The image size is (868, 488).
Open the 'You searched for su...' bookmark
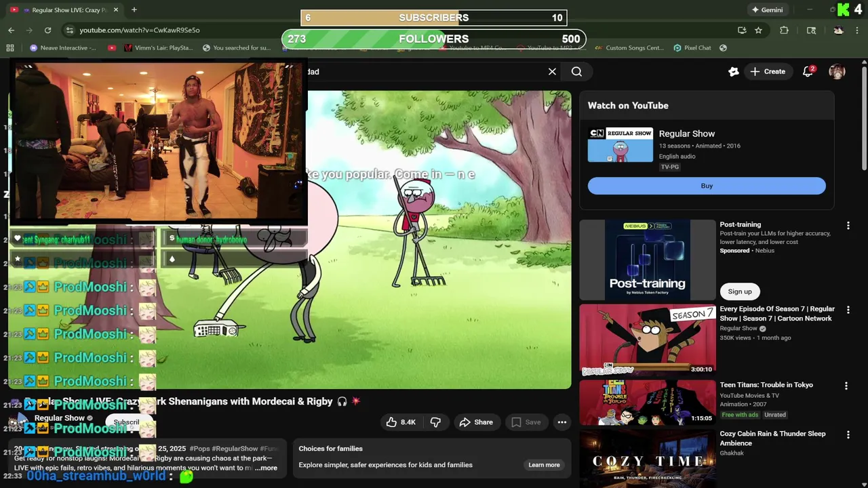(237, 47)
